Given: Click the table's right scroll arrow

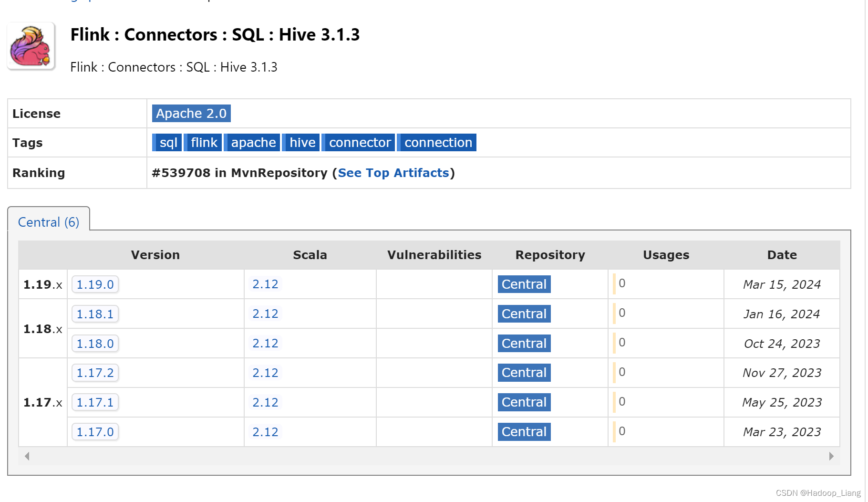Looking at the screenshot, I should [x=831, y=456].
